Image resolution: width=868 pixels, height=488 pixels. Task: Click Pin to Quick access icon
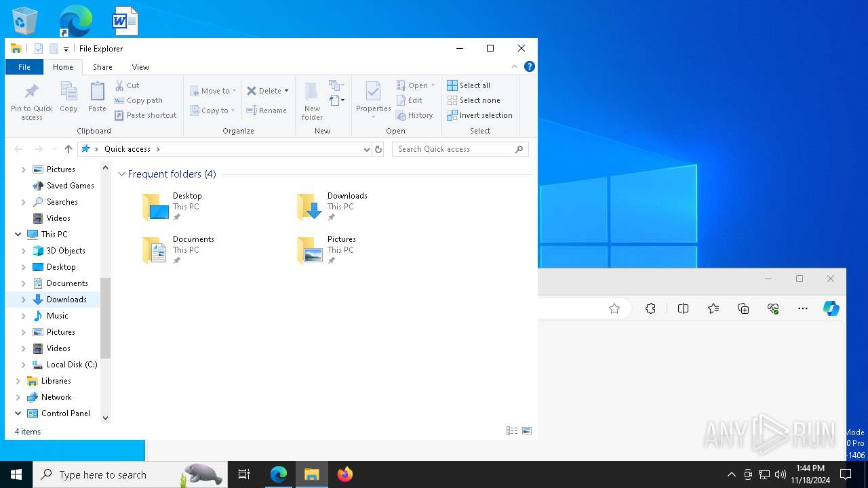pyautogui.click(x=31, y=102)
